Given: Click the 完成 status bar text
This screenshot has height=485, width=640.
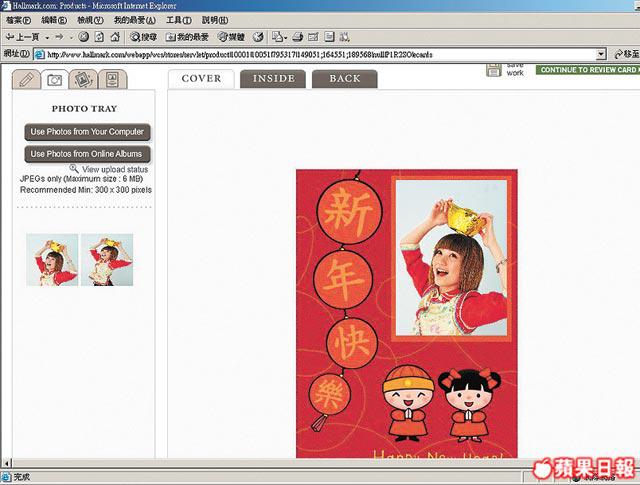Looking at the screenshot, I should [x=22, y=477].
